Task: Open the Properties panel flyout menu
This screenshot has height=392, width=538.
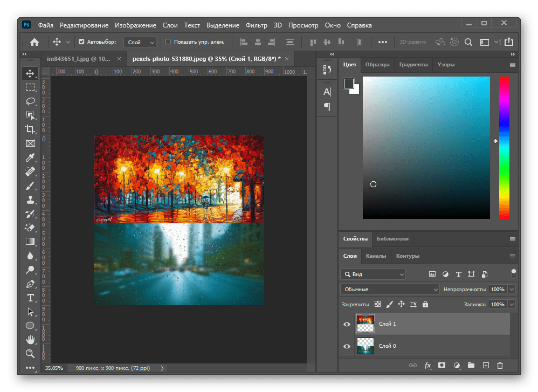Action: click(x=513, y=239)
